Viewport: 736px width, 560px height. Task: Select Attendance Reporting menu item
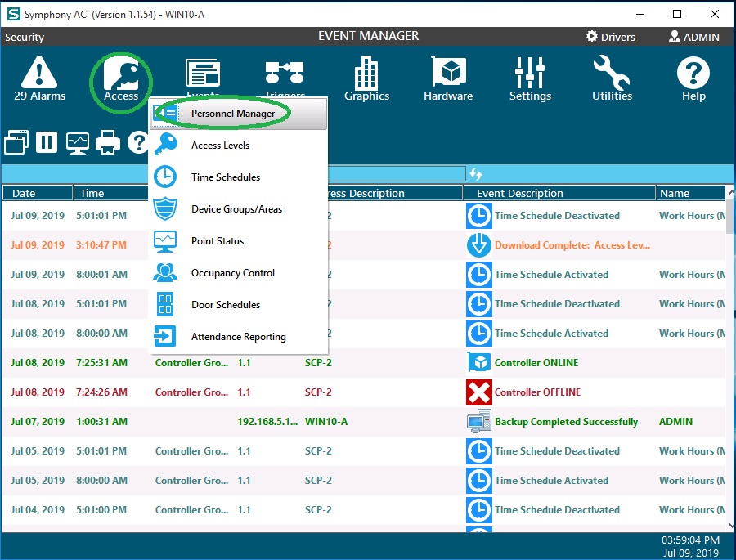(x=239, y=337)
